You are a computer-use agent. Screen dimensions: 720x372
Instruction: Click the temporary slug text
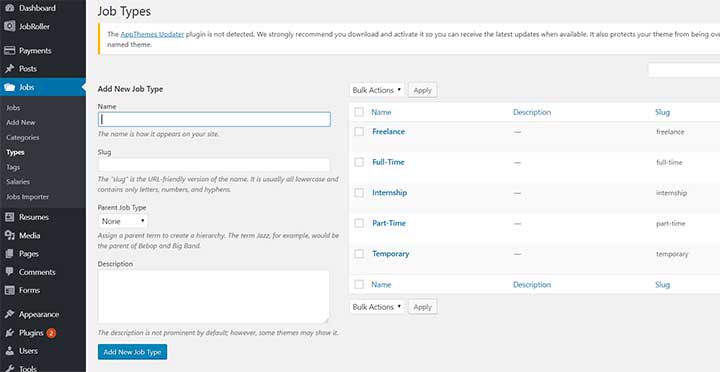tap(672, 254)
